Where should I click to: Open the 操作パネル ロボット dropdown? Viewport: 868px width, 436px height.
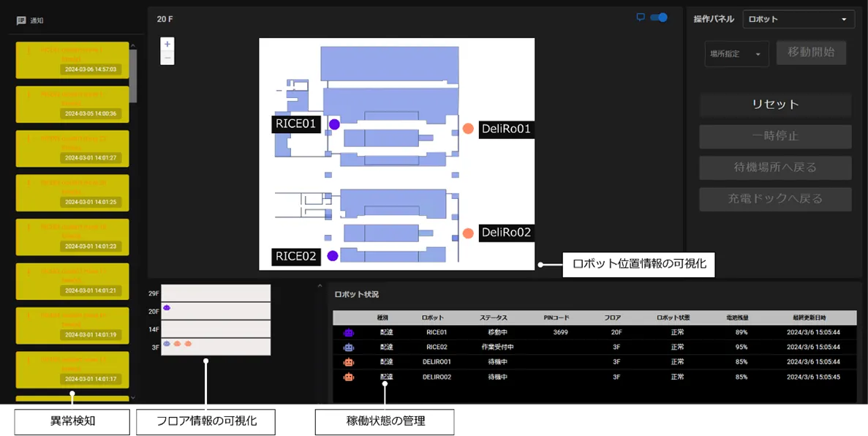point(798,19)
